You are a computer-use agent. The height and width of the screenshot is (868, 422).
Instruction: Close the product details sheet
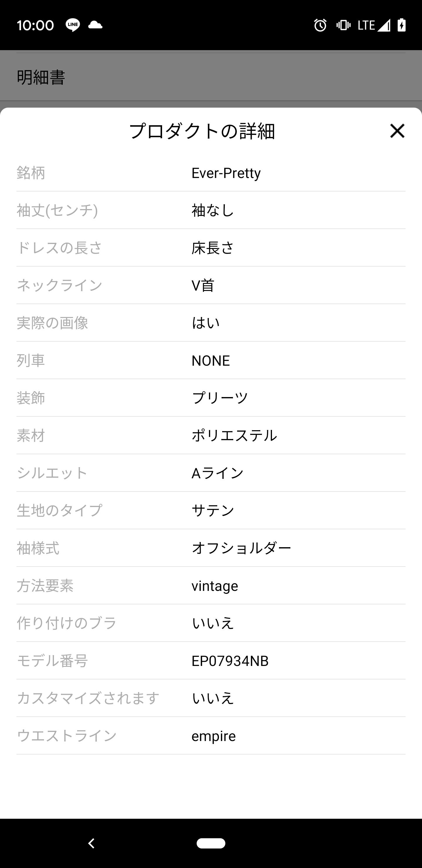[x=397, y=131]
